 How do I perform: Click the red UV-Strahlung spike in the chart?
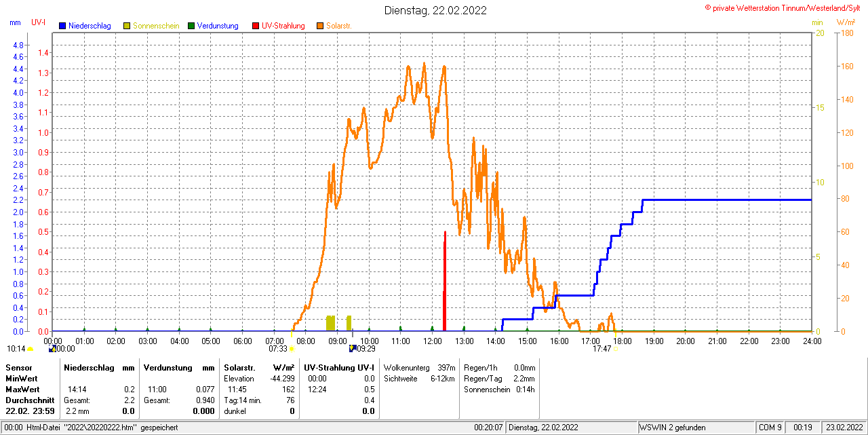[445, 282]
